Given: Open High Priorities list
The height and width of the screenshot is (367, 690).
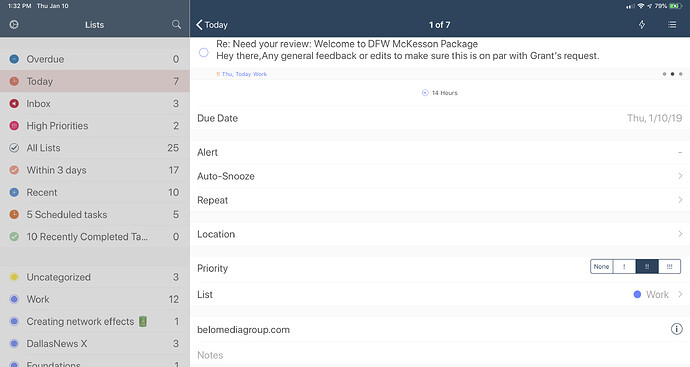Looking at the screenshot, I should tap(95, 126).
